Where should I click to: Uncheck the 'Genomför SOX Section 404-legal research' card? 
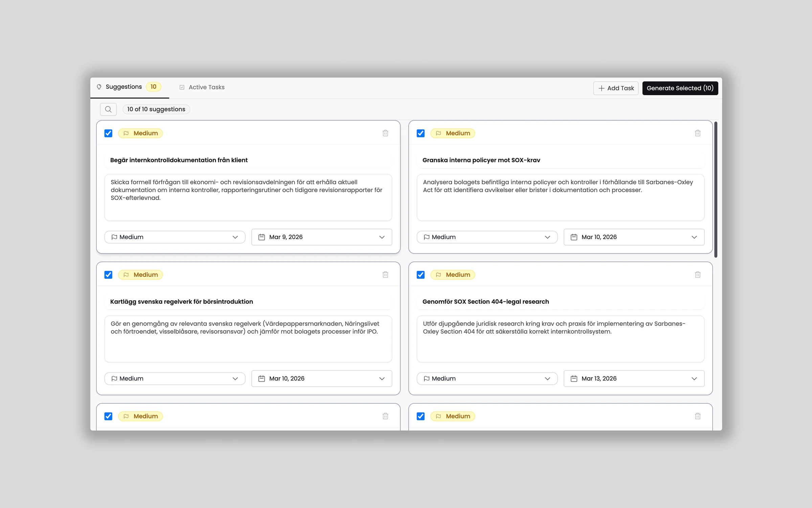(420, 275)
